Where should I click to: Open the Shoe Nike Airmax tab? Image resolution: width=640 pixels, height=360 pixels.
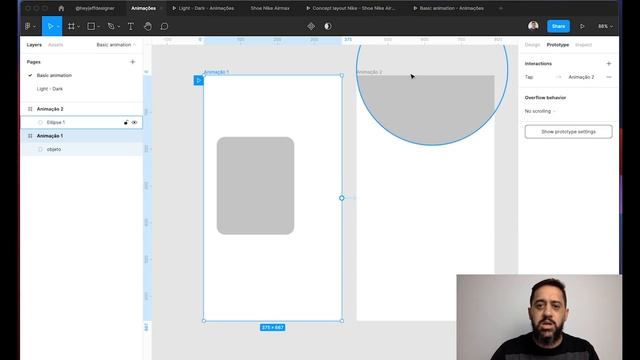[270, 8]
